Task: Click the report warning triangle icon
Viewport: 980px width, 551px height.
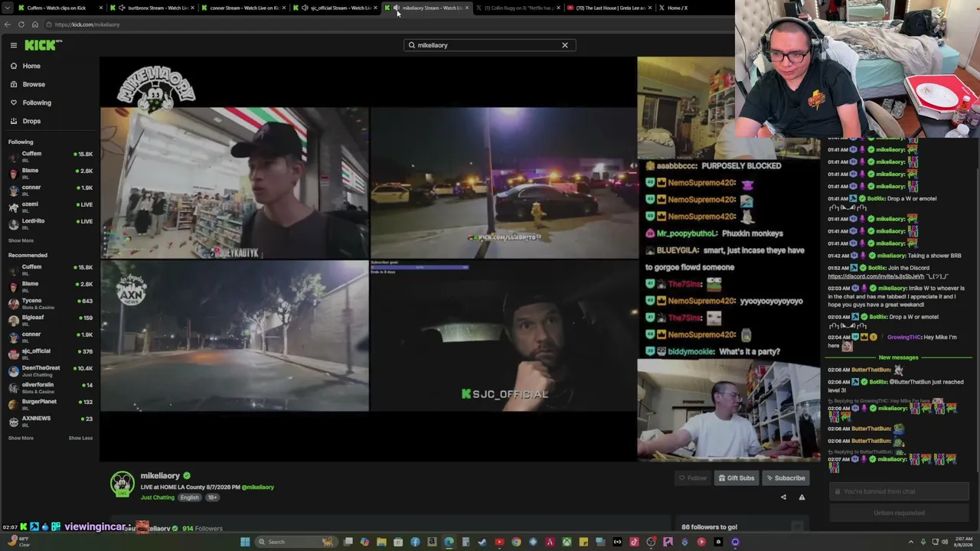Action: coord(802,497)
